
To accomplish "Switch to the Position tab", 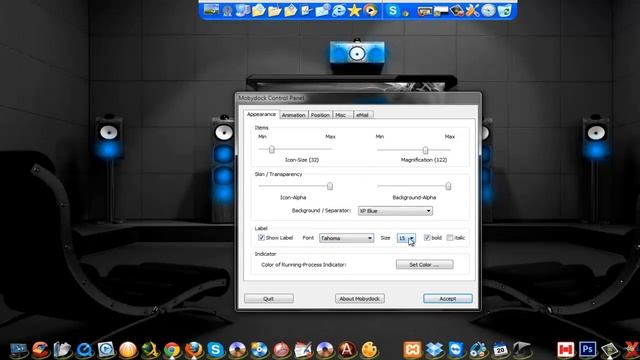I will point(320,115).
